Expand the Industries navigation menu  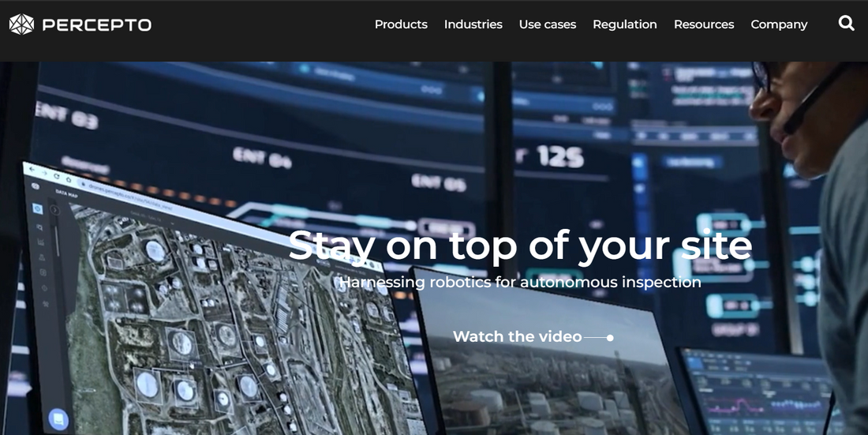(473, 24)
